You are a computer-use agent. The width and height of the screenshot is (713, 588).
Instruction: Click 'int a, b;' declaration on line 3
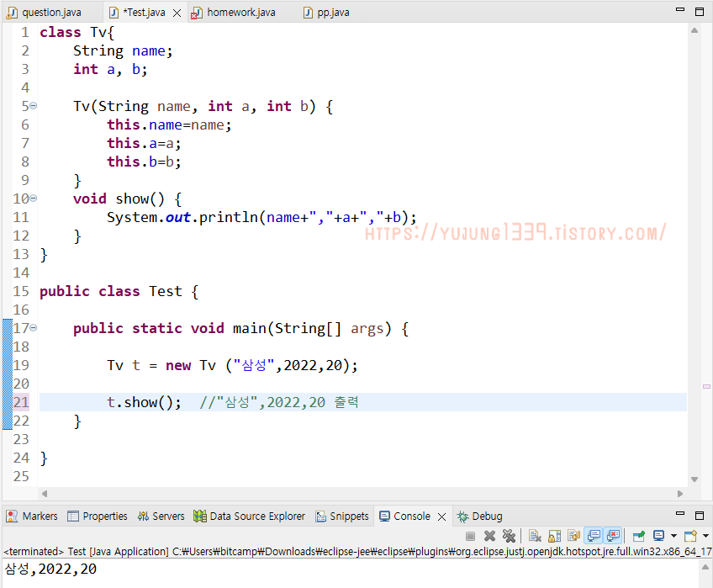(x=110, y=69)
